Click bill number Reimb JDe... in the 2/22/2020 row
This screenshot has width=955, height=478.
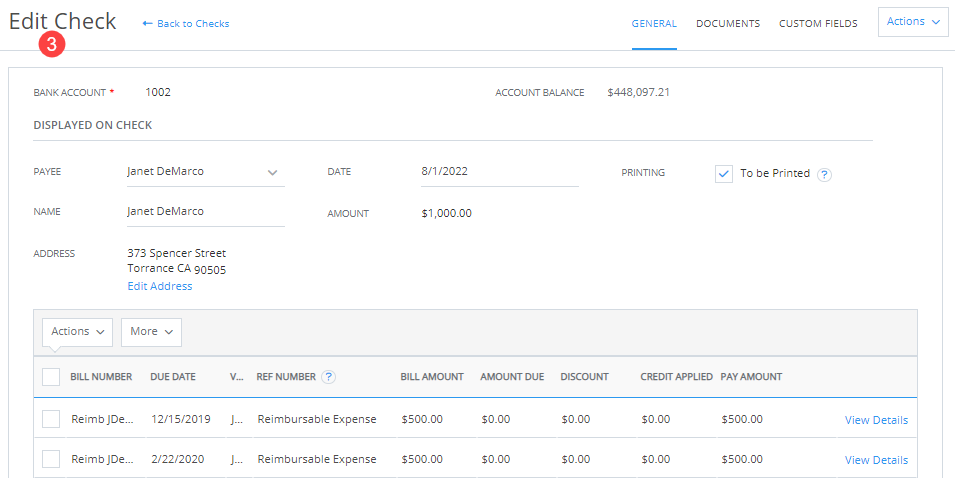pyautogui.click(x=102, y=460)
